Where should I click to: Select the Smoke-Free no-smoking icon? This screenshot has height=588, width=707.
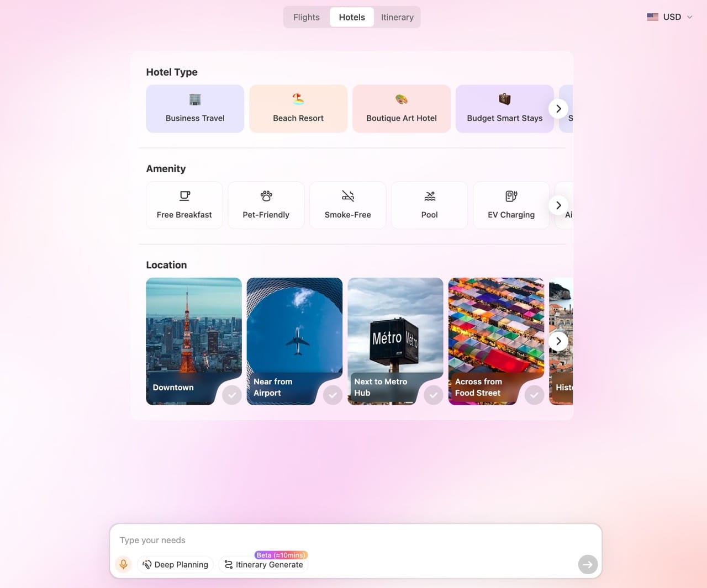coord(348,196)
